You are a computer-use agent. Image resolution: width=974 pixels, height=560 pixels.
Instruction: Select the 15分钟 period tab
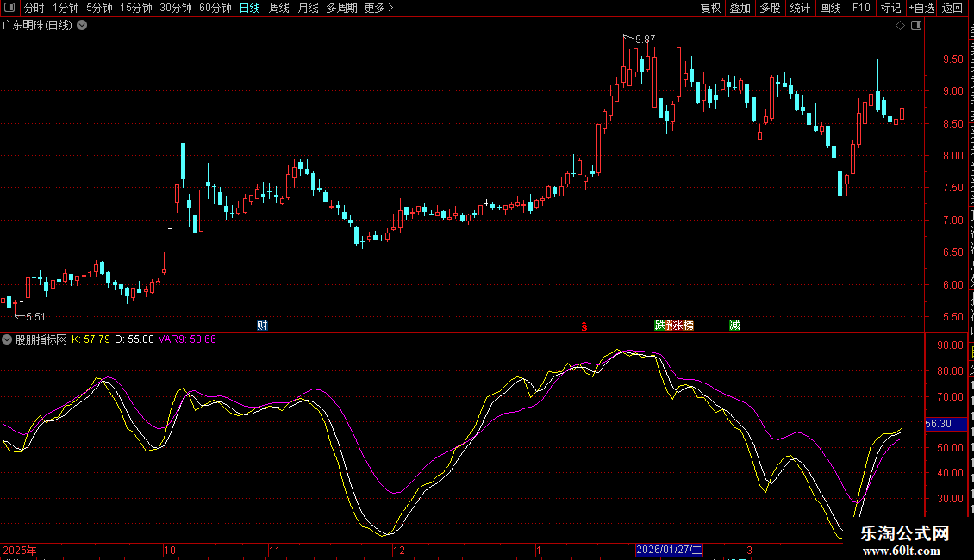[x=135, y=8]
